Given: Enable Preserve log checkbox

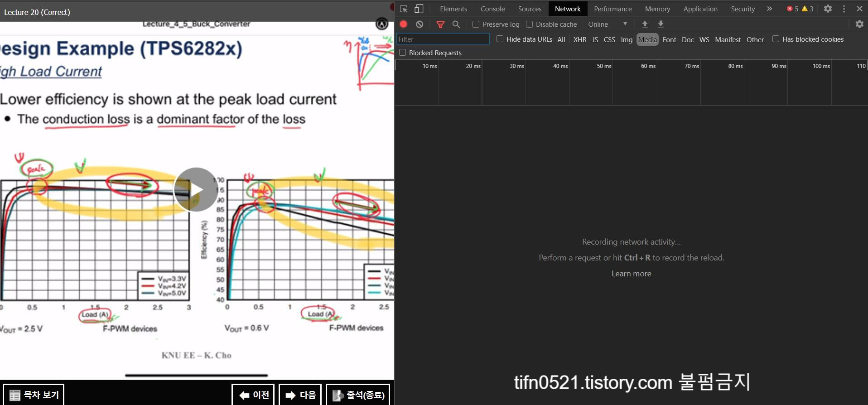Looking at the screenshot, I should click(x=476, y=24).
